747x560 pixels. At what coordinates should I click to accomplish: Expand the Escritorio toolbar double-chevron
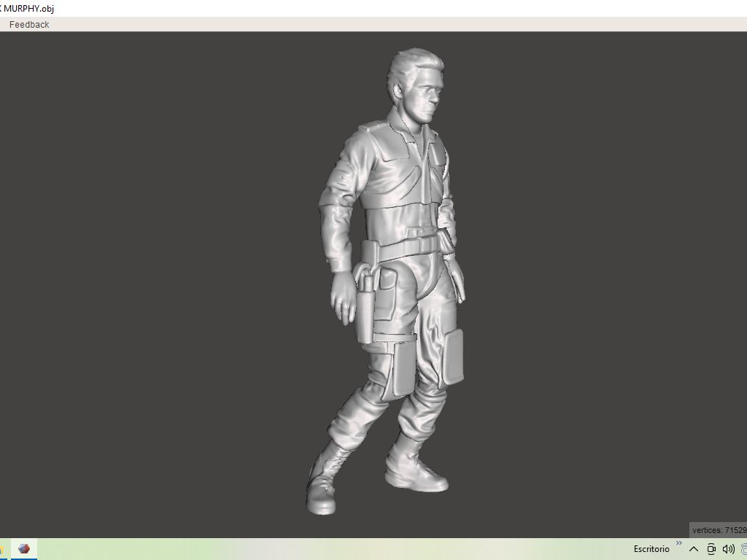[x=679, y=542]
